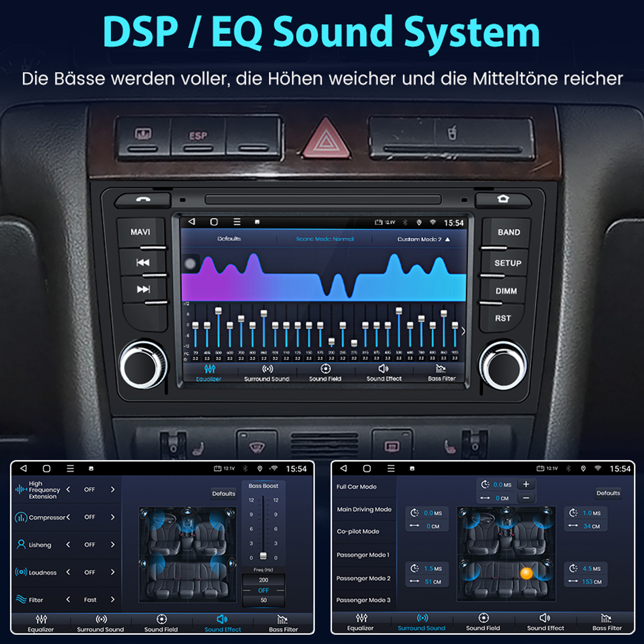
Task: Click the ESP dashboard button
Action: coord(198,136)
